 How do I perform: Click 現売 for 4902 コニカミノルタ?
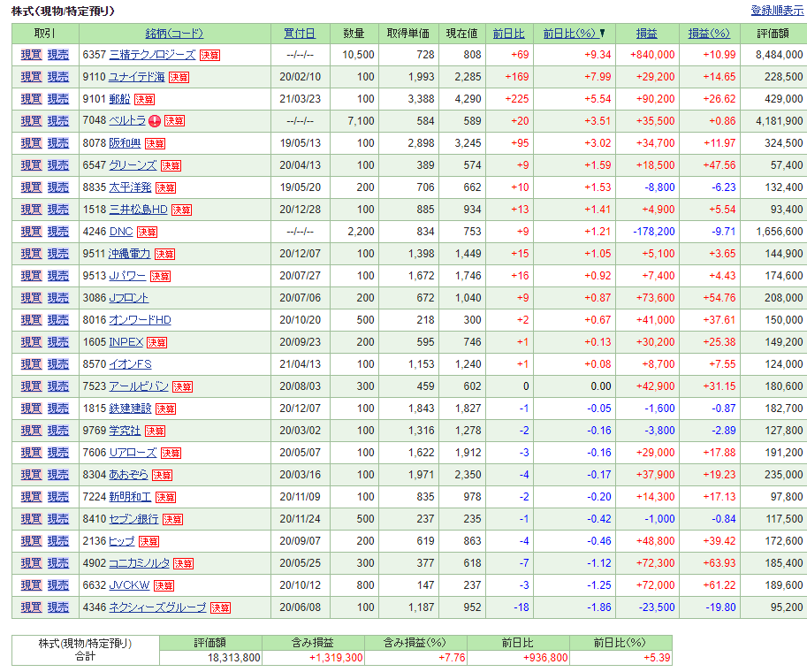click(57, 563)
